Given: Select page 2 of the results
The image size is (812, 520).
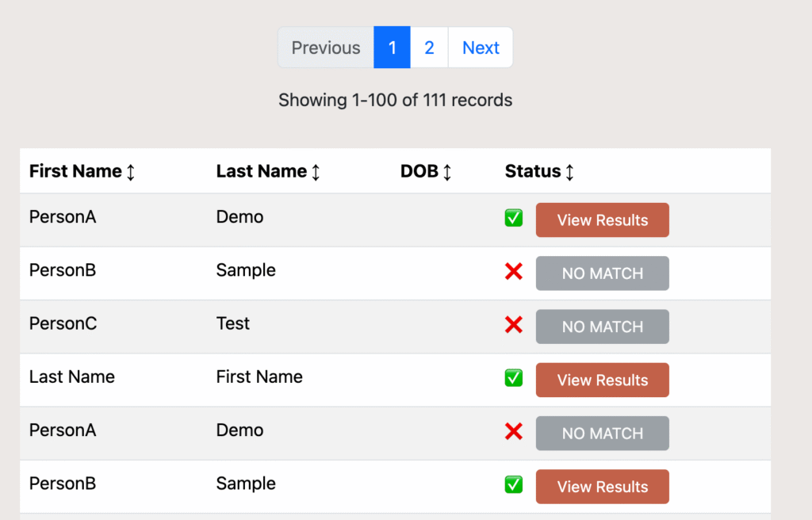Looking at the screenshot, I should tap(429, 48).
